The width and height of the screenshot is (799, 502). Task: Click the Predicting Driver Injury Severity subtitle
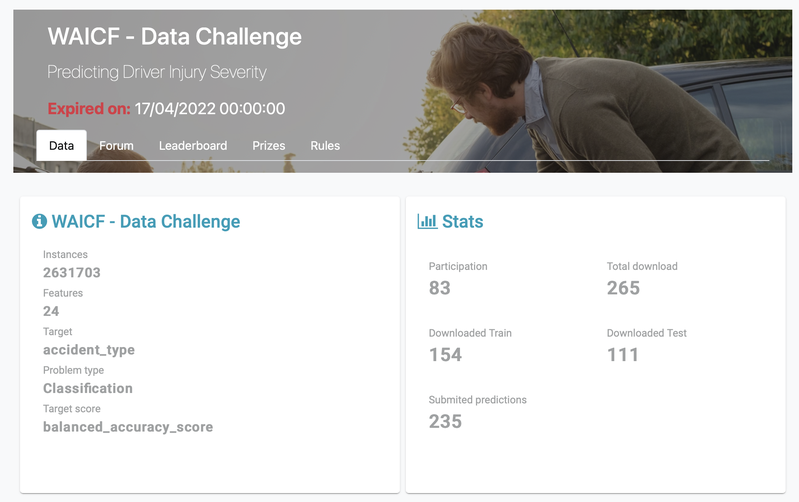(157, 72)
